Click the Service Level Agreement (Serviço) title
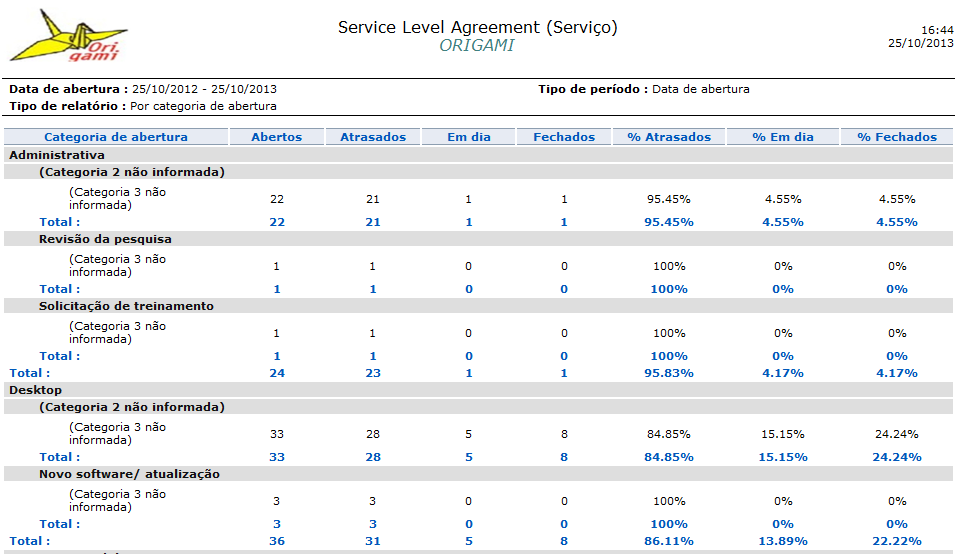 tap(477, 28)
